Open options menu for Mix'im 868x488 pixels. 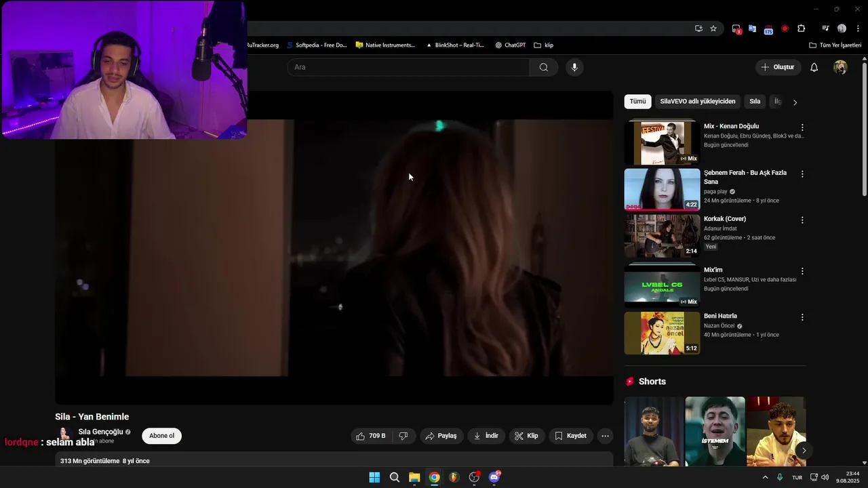[x=802, y=271]
